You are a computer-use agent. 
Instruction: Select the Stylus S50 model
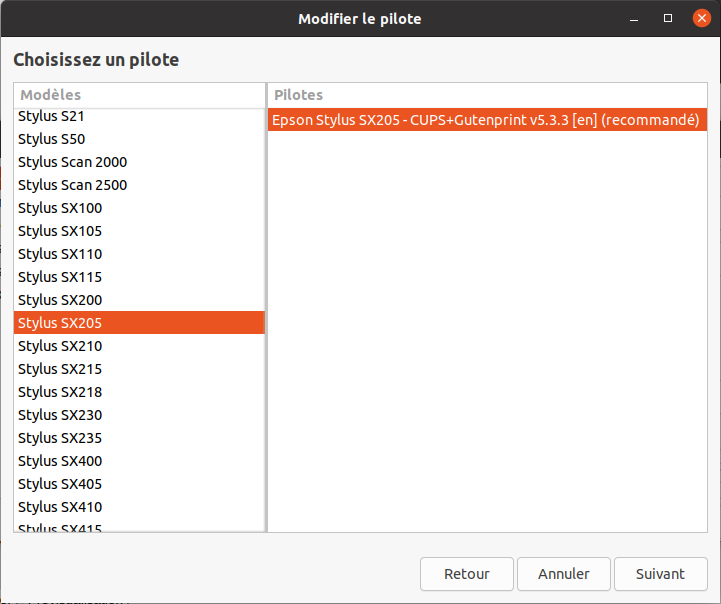(x=139, y=139)
